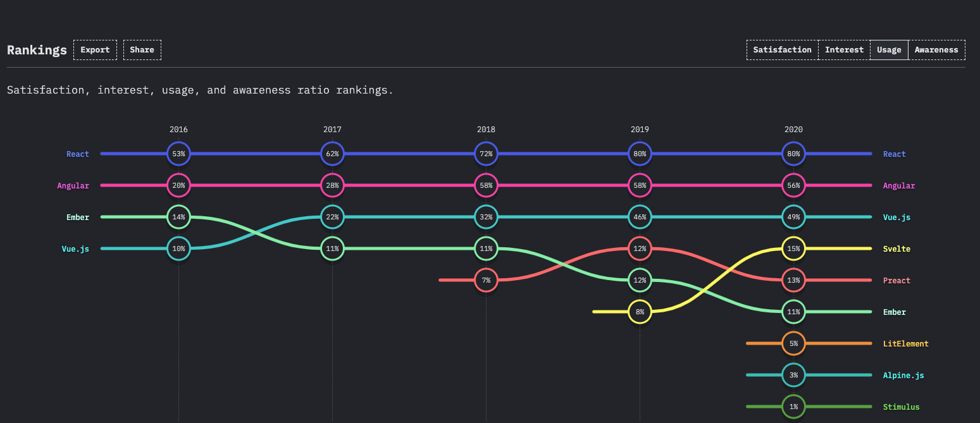Click the Share button
980x423 pixels.
click(x=142, y=49)
